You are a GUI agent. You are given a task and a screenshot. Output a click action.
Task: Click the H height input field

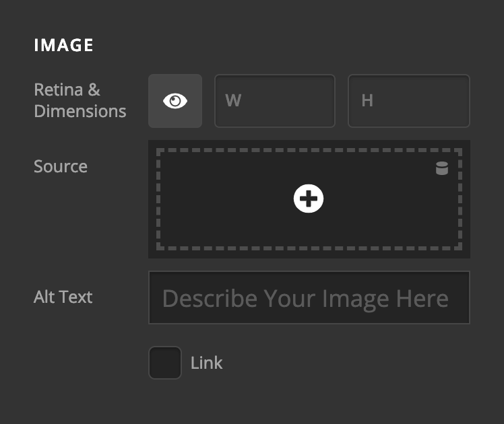point(408,101)
